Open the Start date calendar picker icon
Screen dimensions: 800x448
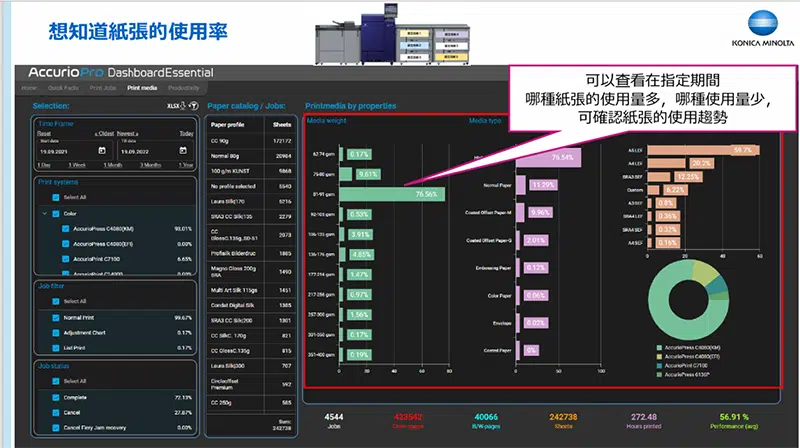pos(102,151)
